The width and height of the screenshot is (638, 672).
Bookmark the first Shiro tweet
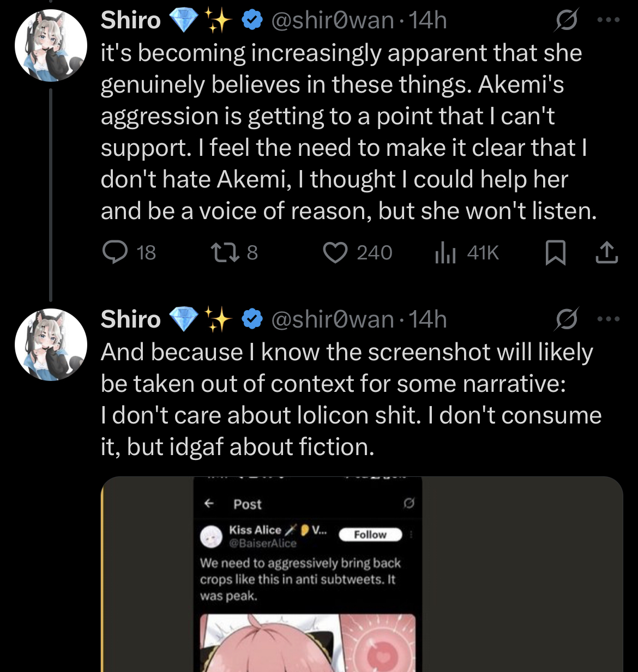[555, 253]
